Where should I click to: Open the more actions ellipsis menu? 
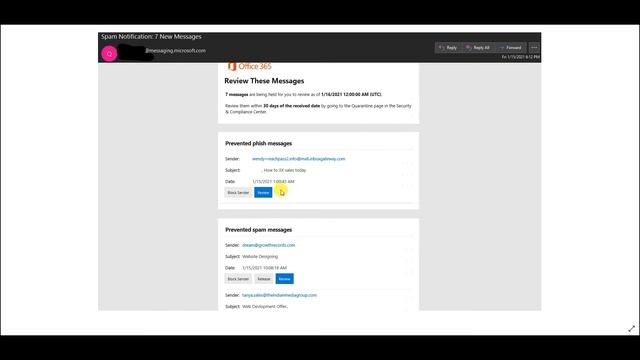[534, 48]
